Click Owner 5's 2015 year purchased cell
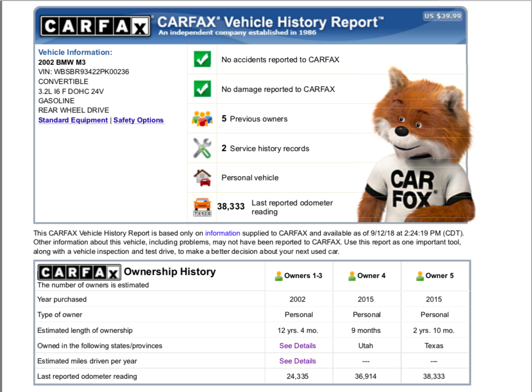The width and height of the screenshot is (532, 392). click(x=434, y=299)
